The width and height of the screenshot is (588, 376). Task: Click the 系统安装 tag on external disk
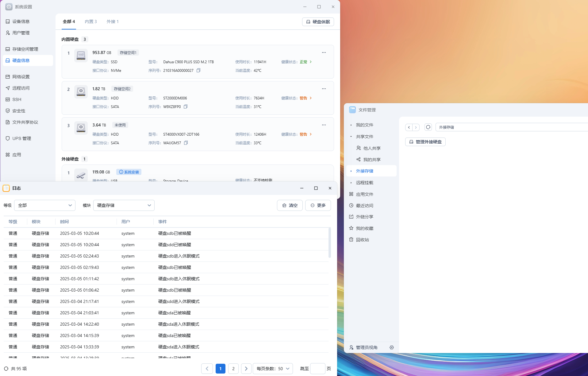coord(129,172)
